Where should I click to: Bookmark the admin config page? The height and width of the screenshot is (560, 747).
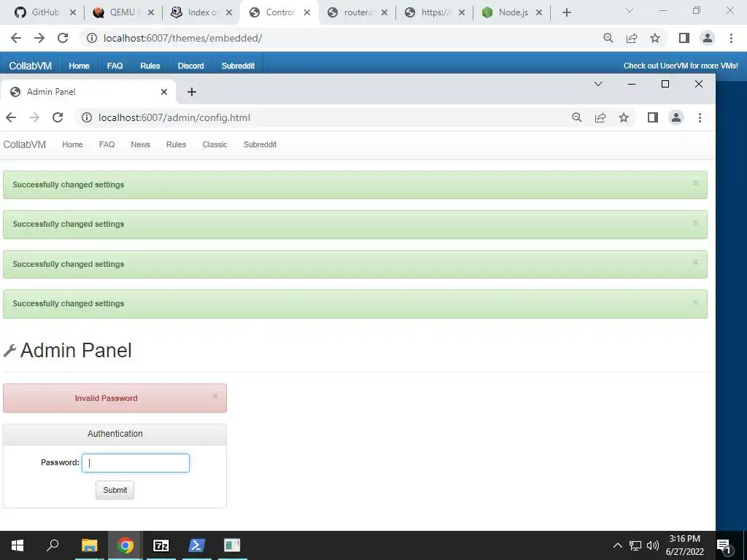tap(624, 117)
